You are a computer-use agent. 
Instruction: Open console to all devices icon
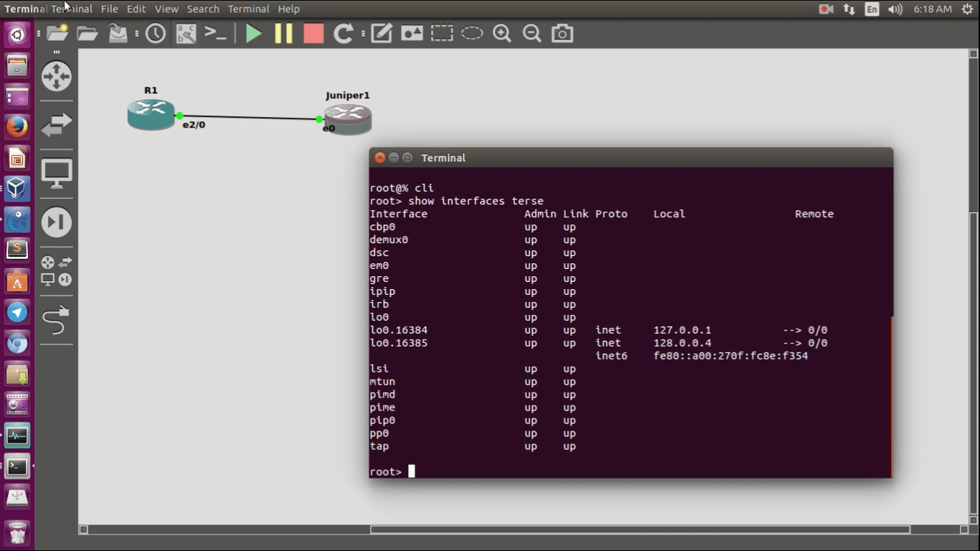coord(215,34)
